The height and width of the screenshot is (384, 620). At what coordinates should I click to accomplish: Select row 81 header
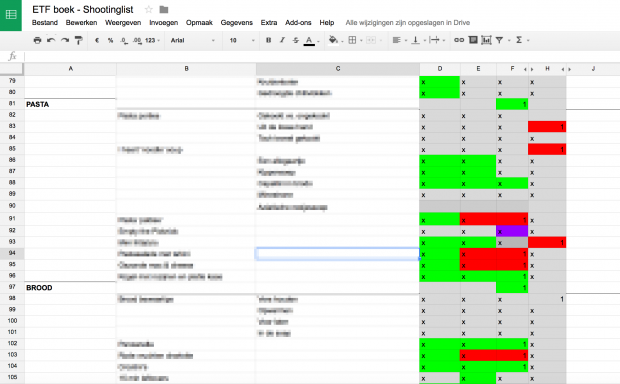12,104
